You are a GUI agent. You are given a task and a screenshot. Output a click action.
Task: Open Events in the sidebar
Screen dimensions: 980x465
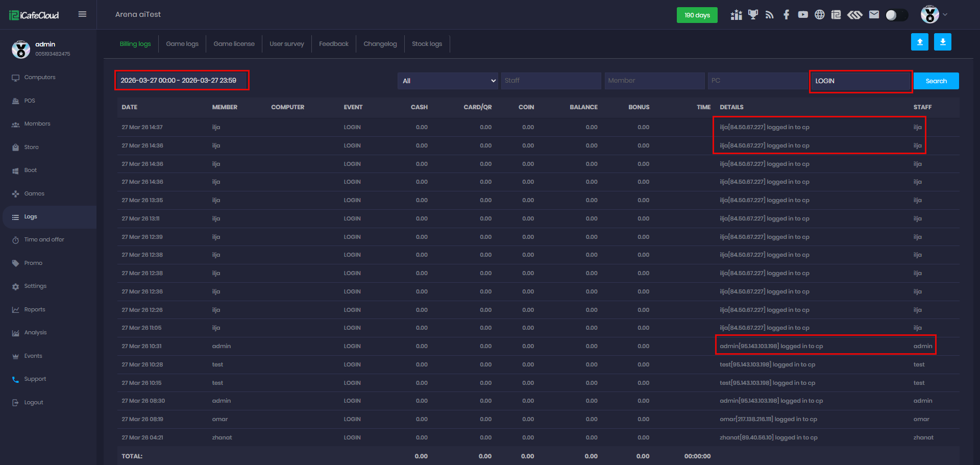(33, 356)
